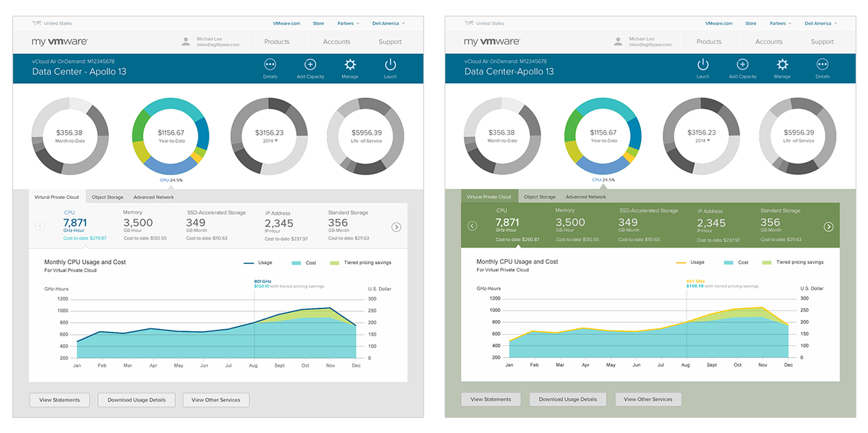
Task: Click the Details icon in the left dashboard
Action: [x=270, y=65]
